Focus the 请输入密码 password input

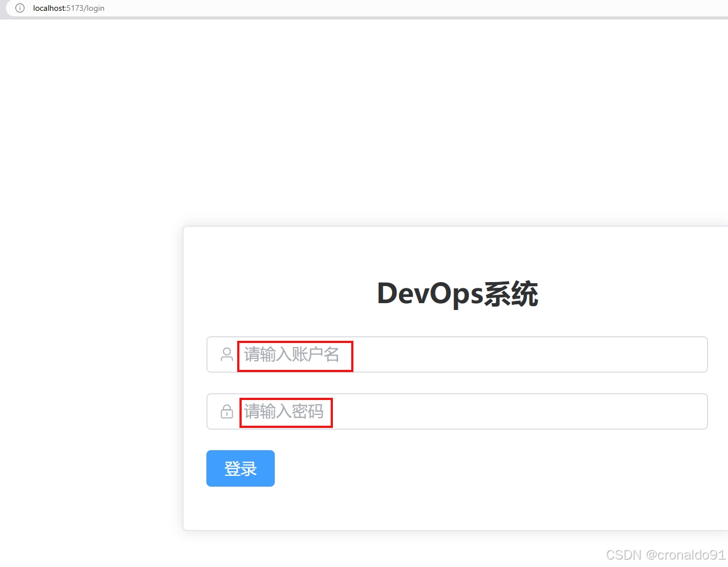tap(457, 411)
